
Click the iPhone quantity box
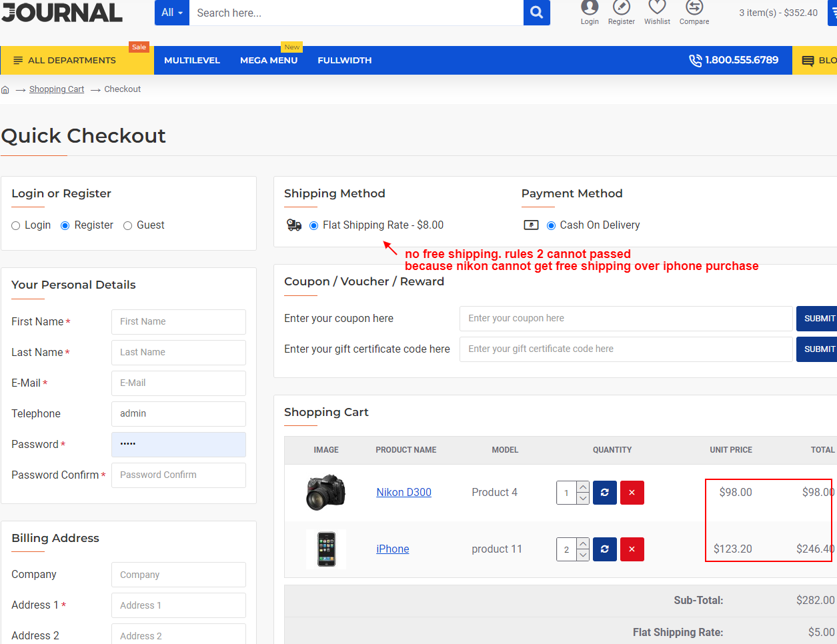(567, 549)
